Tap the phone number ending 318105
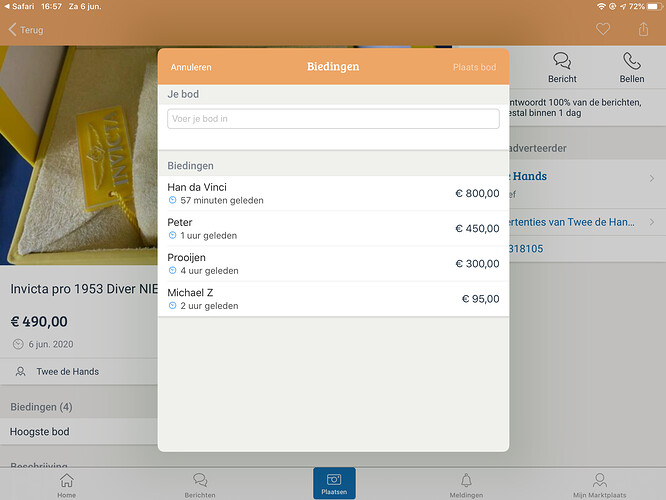 (x=526, y=249)
